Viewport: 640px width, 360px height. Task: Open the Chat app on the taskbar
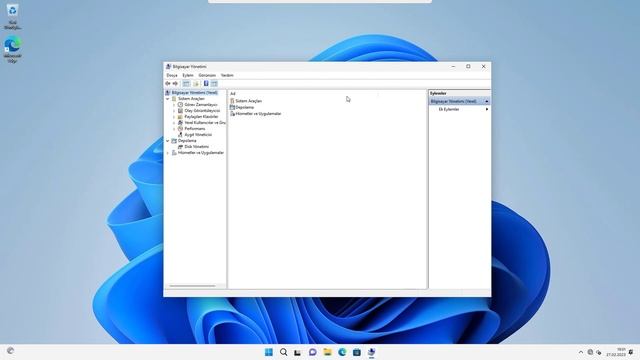pyautogui.click(x=313, y=352)
